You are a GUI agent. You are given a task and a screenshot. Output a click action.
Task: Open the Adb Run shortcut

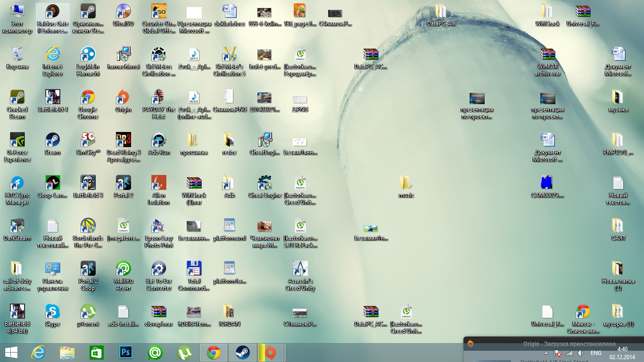[x=159, y=144]
